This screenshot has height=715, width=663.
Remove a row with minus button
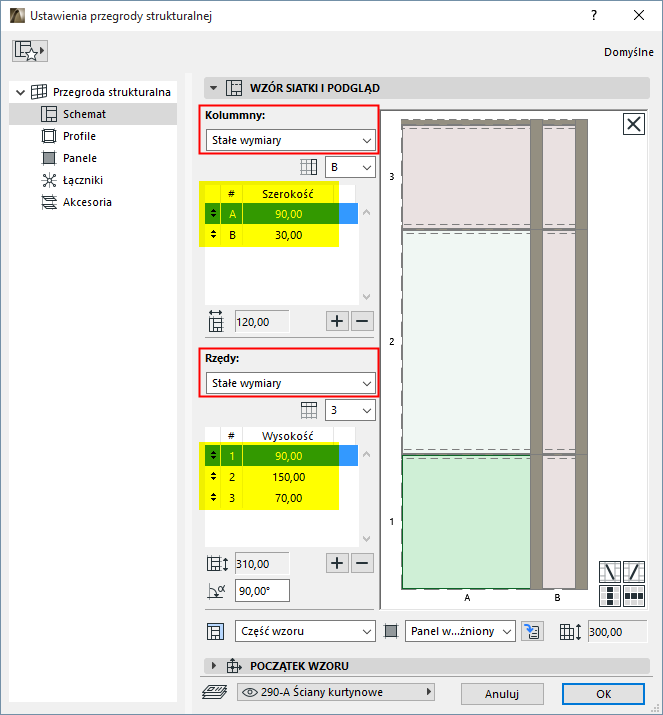click(x=362, y=563)
